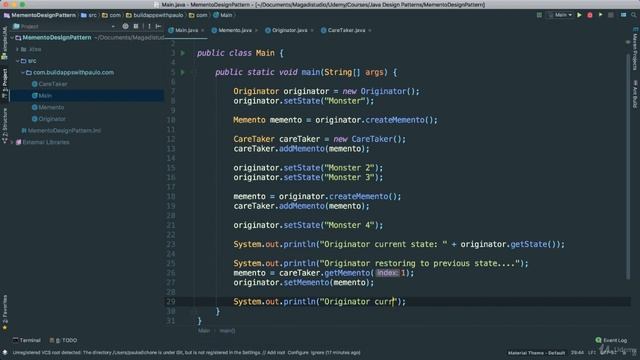Click collapse all icon in Project panel header
This screenshot has height=360, width=640.
click(x=136, y=26)
